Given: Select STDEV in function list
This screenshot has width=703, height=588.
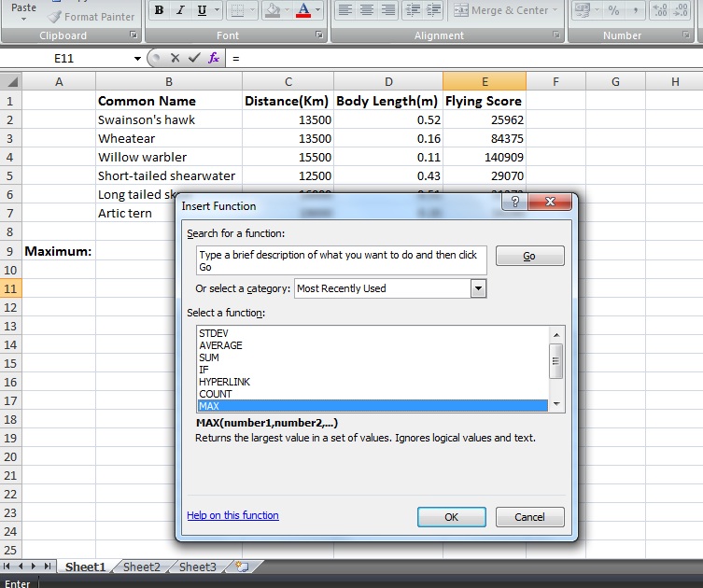Looking at the screenshot, I should 373,333.
